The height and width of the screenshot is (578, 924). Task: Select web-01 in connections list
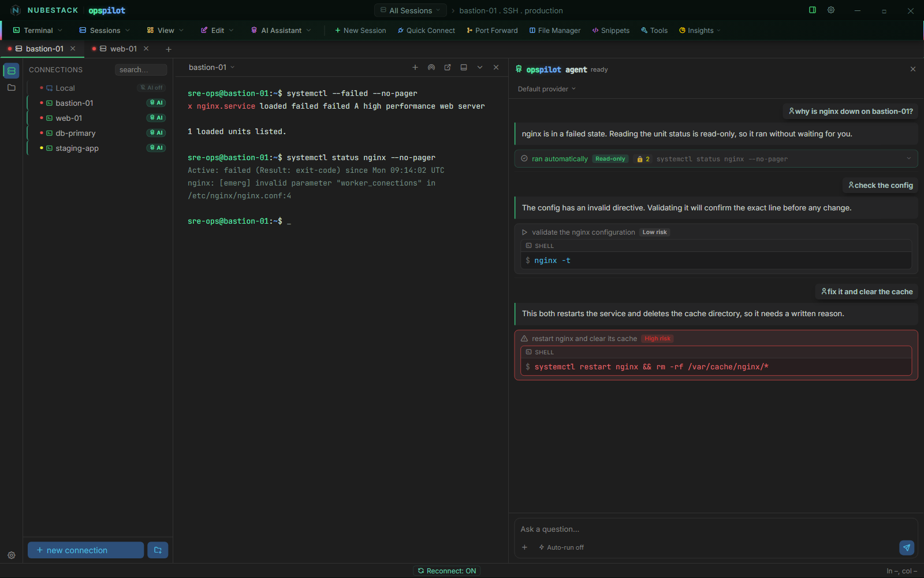pyautogui.click(x=97, y=118)
